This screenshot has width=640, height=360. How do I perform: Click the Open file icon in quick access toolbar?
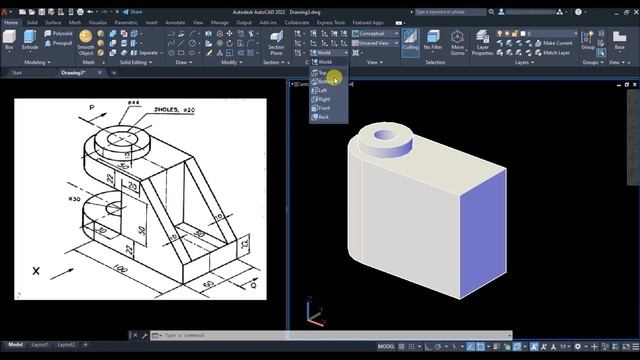pyautogui.click(x=32, y=12)
